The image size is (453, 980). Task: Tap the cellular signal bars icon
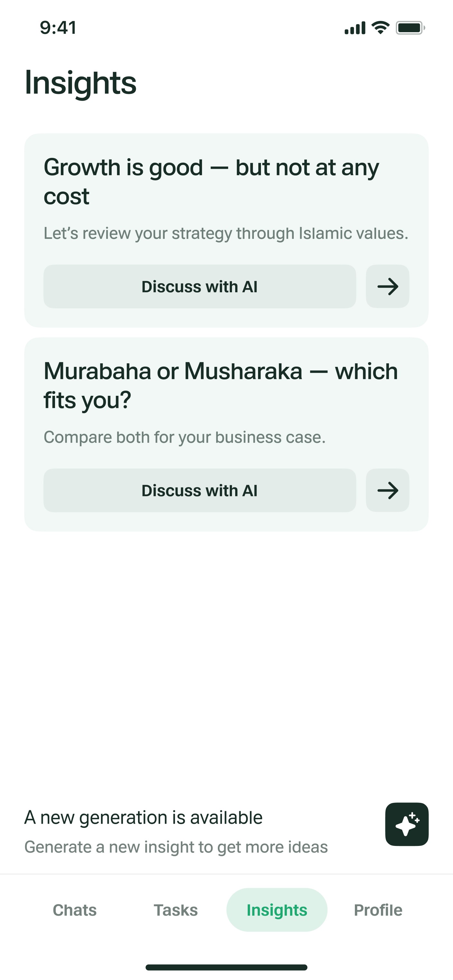[x=355, y=28]
